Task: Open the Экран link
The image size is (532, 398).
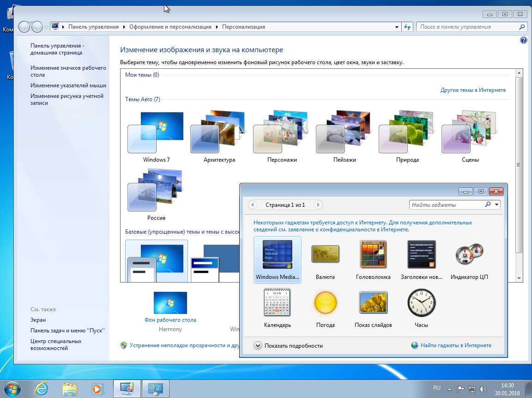Action: (38, 320)
